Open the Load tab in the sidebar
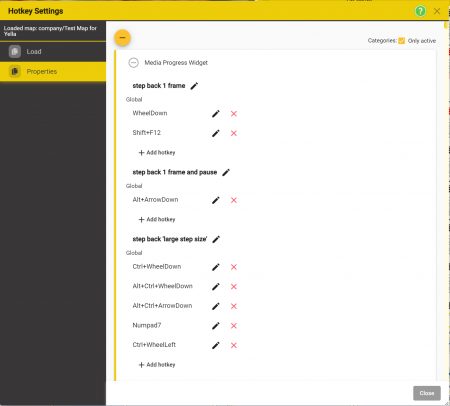 click(x=53, y=52)
